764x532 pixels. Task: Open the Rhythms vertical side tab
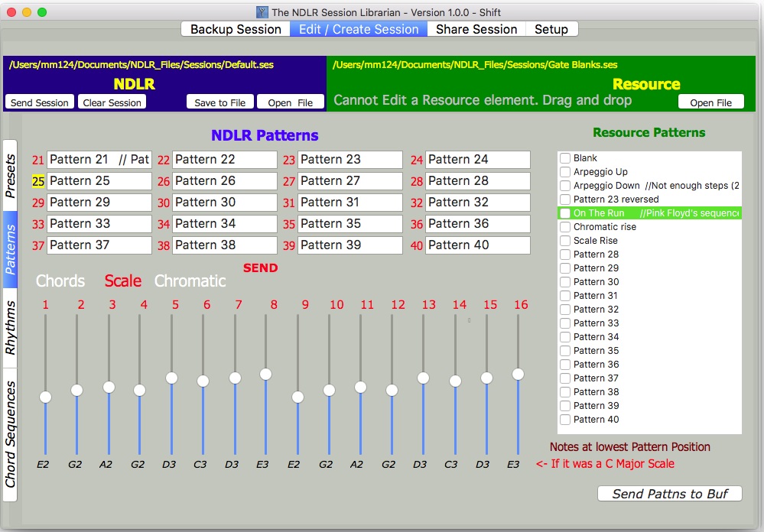pos(10,327)
